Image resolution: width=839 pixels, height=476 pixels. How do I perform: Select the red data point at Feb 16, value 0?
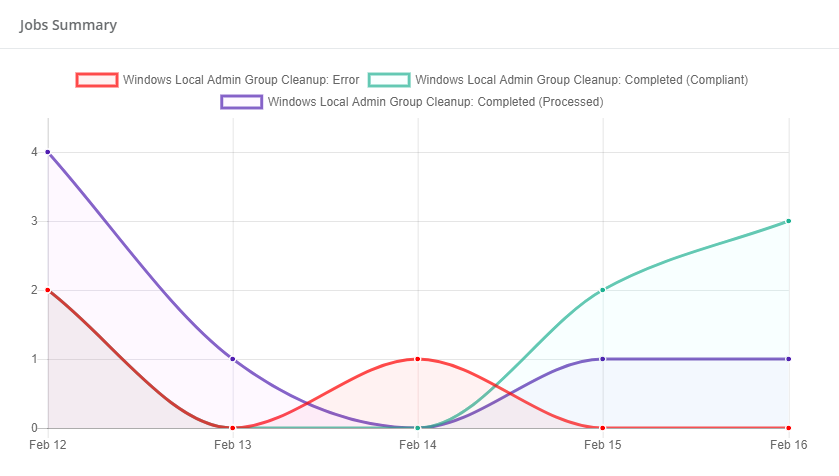tap(788, 428)
